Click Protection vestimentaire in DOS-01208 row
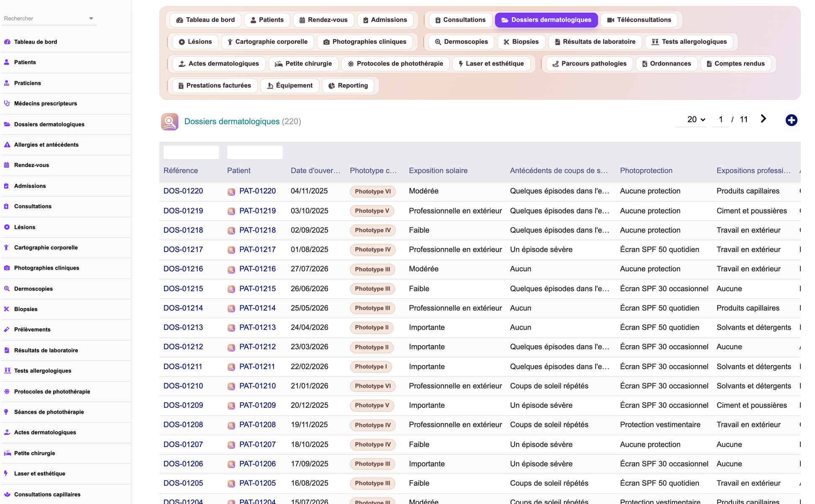The width and height of the screenshot is (815, 504). [660, 425]
